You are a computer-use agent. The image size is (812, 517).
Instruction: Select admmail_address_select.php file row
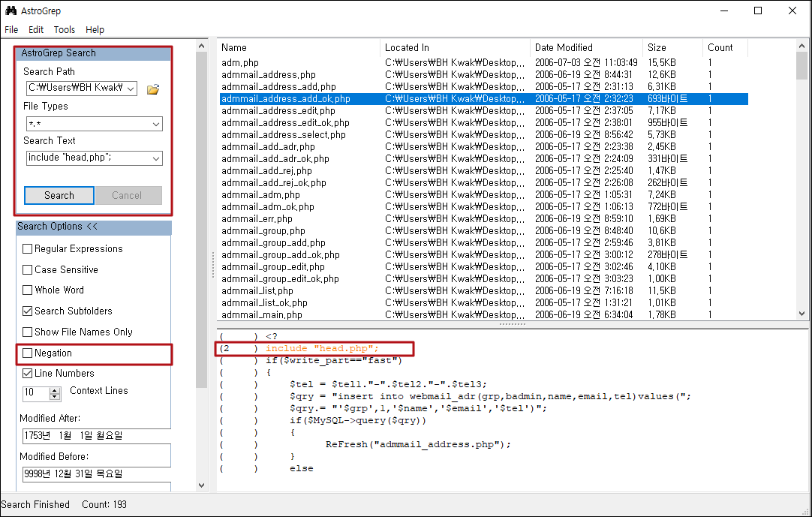484,134
